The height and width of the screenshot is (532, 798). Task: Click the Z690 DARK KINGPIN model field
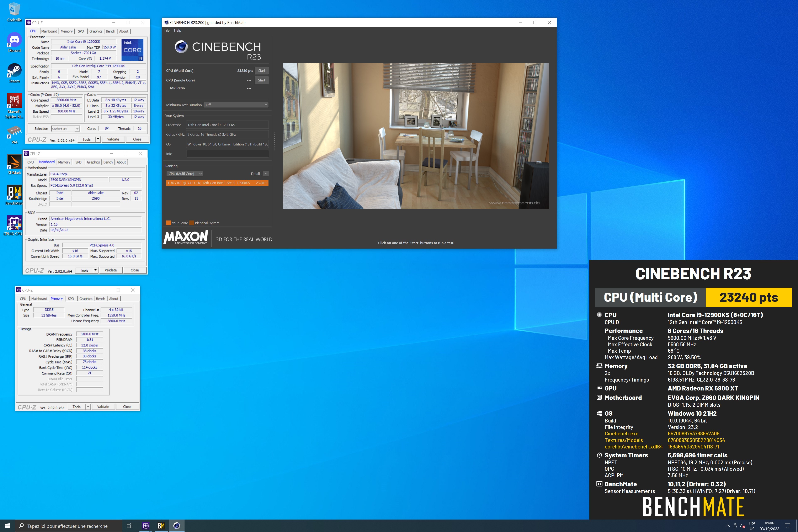pyautogui.click(x=79, y=180)
